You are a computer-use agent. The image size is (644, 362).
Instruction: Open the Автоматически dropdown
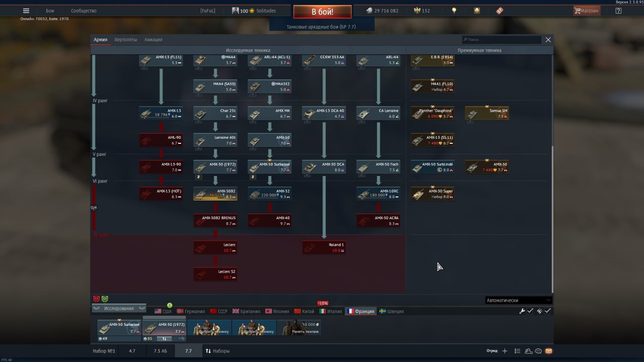(x=519, y=300)
